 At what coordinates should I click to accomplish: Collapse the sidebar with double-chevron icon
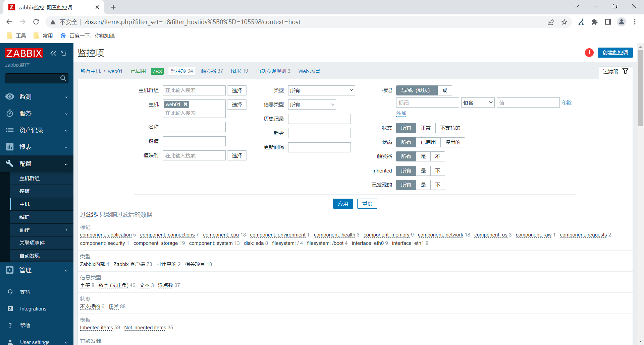(x=53, y=53)
